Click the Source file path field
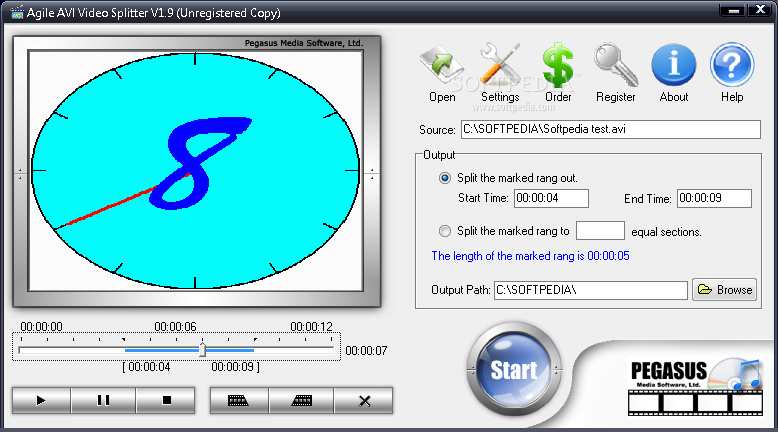 click(x=610, y=129)
